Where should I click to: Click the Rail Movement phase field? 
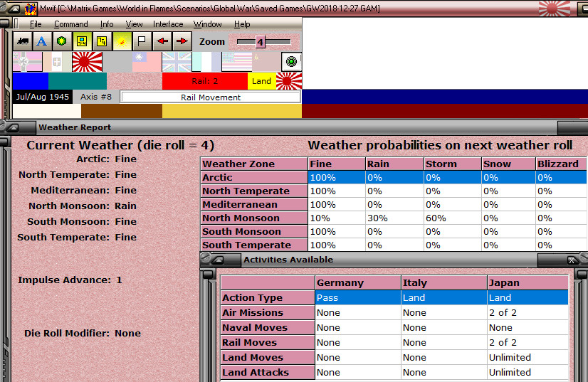point(211,97)
